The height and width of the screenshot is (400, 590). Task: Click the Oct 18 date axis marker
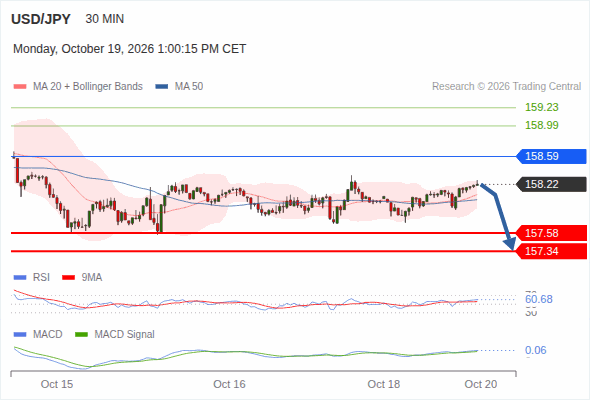(x=383, y=384)
